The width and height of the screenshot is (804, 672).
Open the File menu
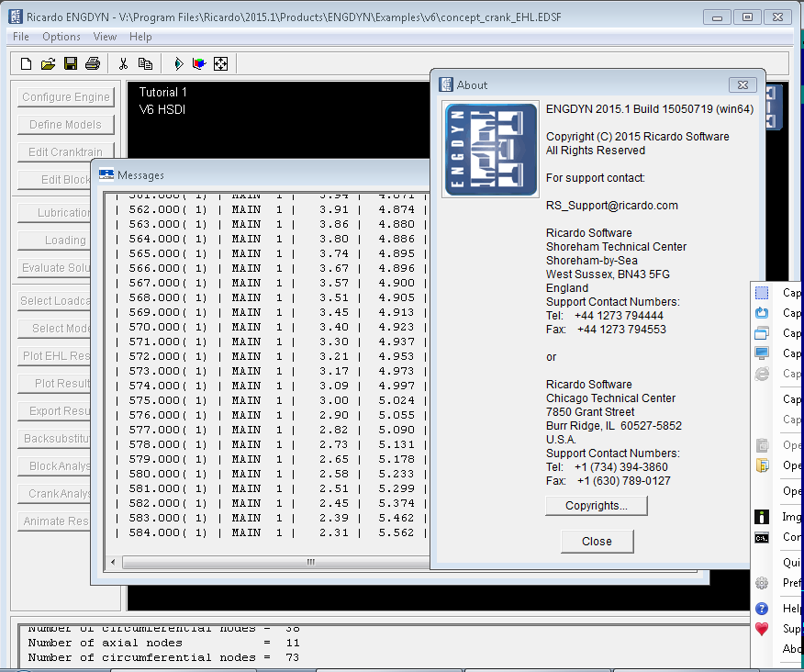pyautogui.click(x=21, y=37)
